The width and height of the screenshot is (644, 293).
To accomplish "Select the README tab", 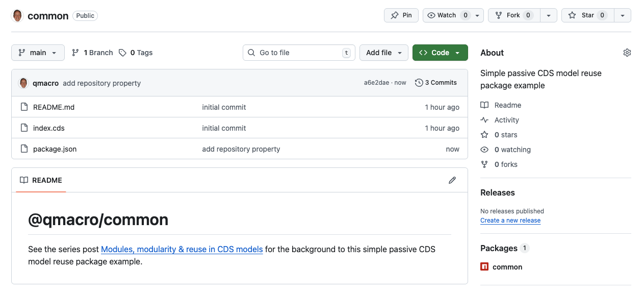I will pos(41,180).
